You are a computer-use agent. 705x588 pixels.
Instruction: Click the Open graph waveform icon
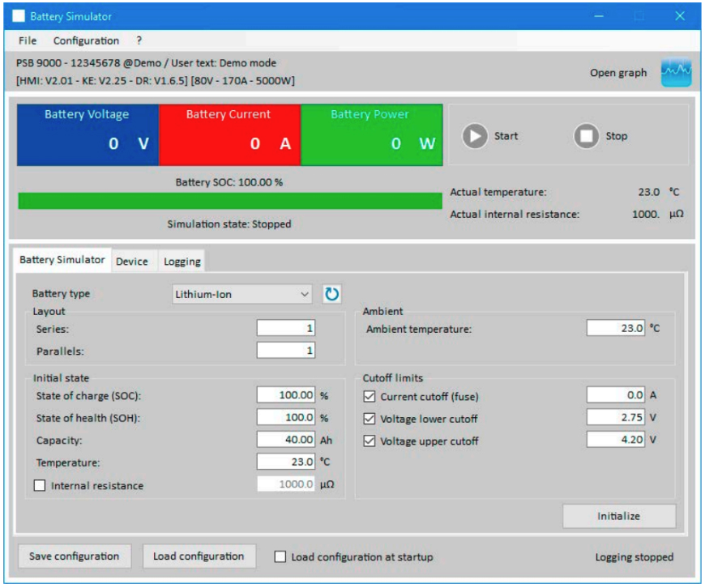(x=676, y=72)
